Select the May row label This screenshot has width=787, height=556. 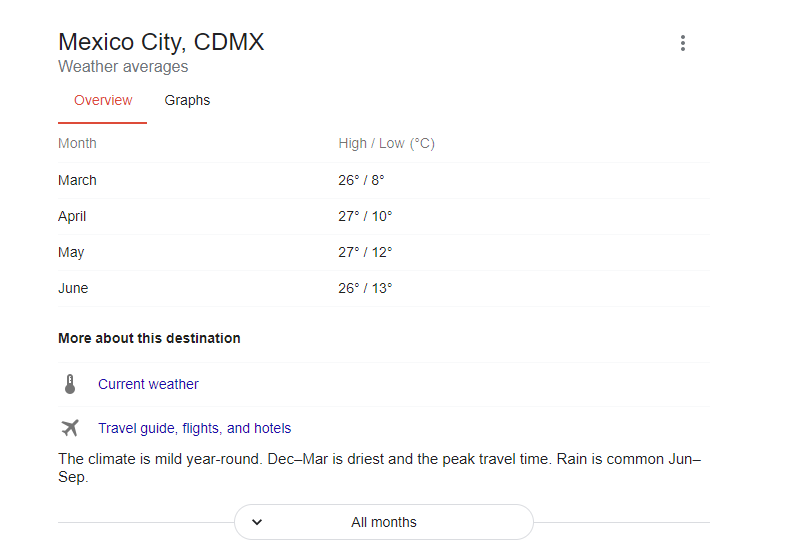(71, 252)
